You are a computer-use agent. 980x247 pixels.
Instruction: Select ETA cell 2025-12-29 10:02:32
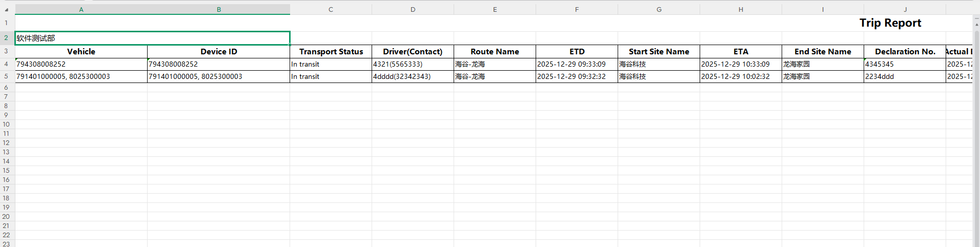[x=741, y=76]
